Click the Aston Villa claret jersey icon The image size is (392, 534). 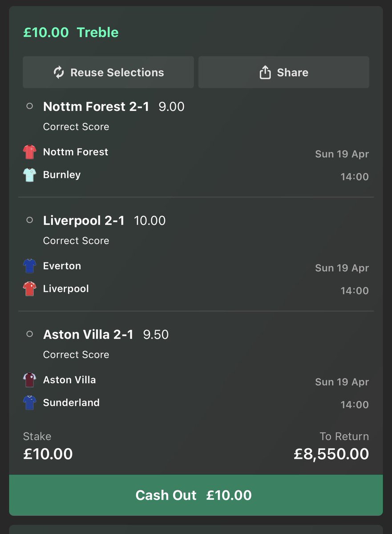[x=29, y=380]
